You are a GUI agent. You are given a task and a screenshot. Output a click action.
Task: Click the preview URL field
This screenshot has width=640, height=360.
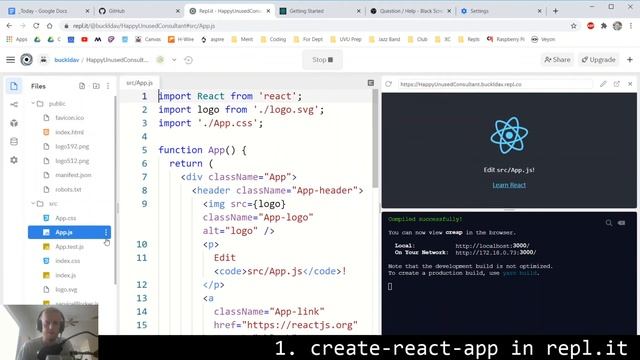pos(495,84)
